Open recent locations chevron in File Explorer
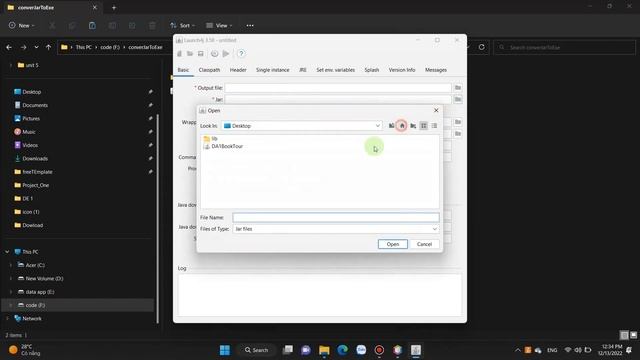Screen dimensions: 640x360 coord(36,47)
